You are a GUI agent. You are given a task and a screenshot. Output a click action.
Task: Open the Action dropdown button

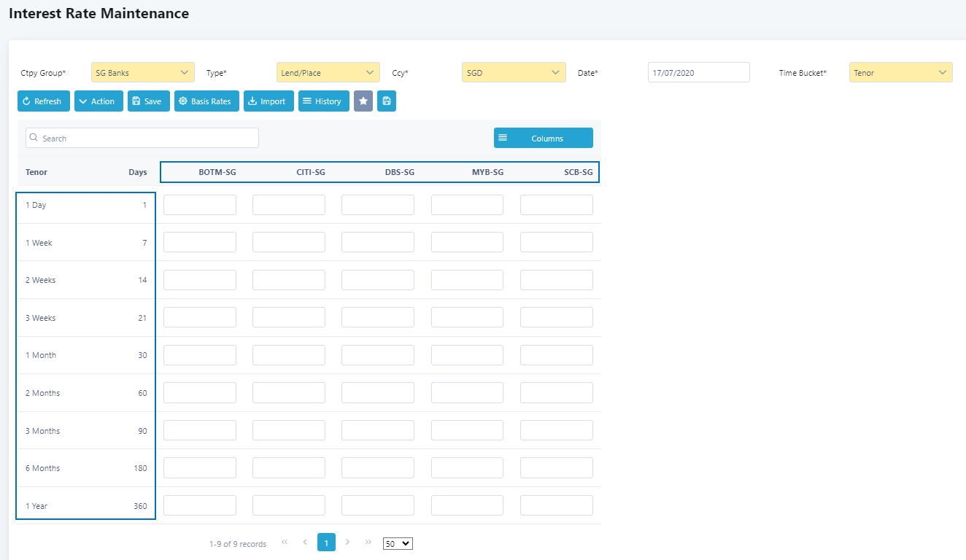pos(98,101)
